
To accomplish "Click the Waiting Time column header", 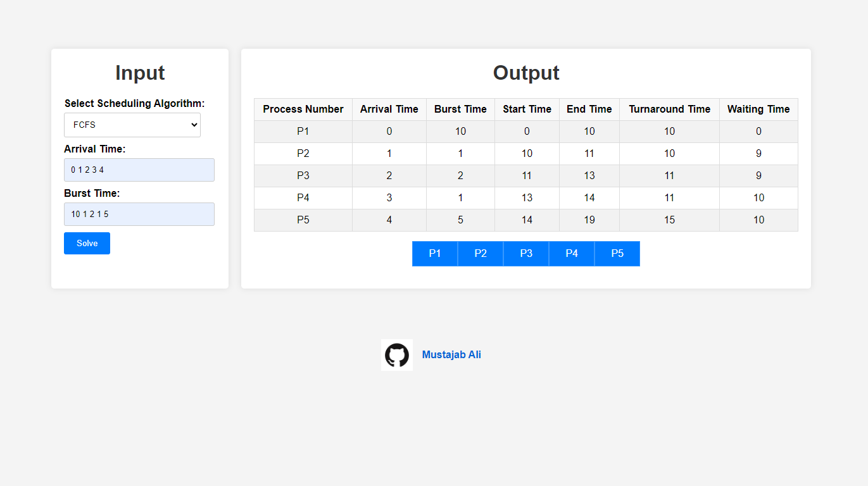I will click(x=758, y=109).
